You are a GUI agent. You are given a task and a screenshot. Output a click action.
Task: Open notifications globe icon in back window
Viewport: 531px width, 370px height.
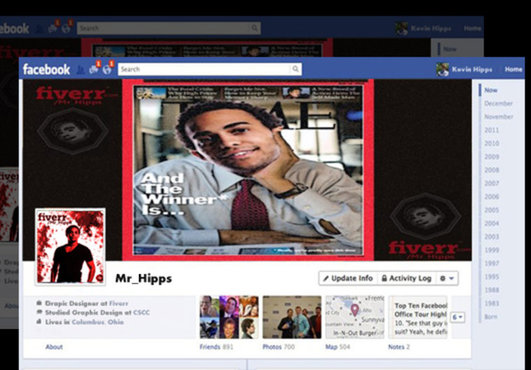coord(66,28)
